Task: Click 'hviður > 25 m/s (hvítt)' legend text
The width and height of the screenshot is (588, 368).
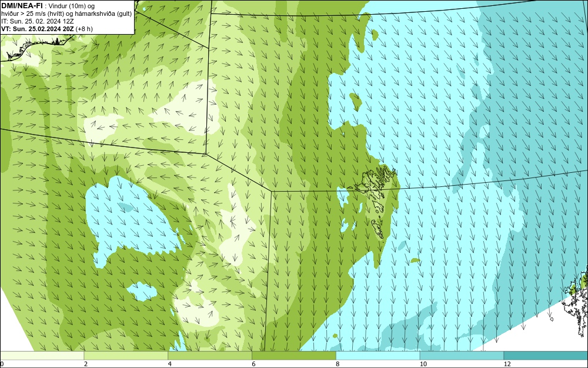Action: [35, 14]
